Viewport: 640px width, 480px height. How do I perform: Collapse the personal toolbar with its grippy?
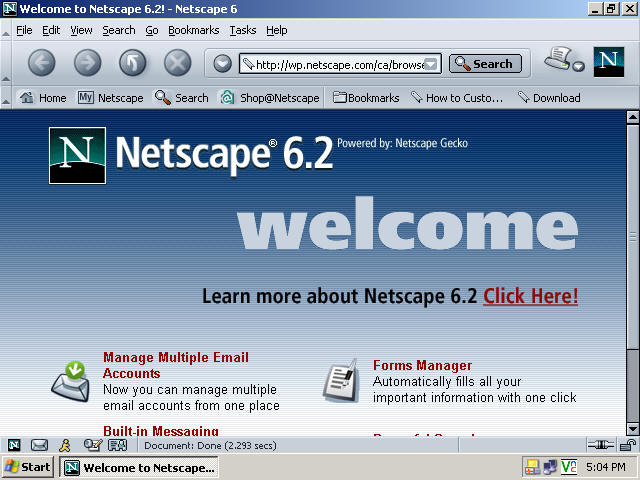(6, 98)
